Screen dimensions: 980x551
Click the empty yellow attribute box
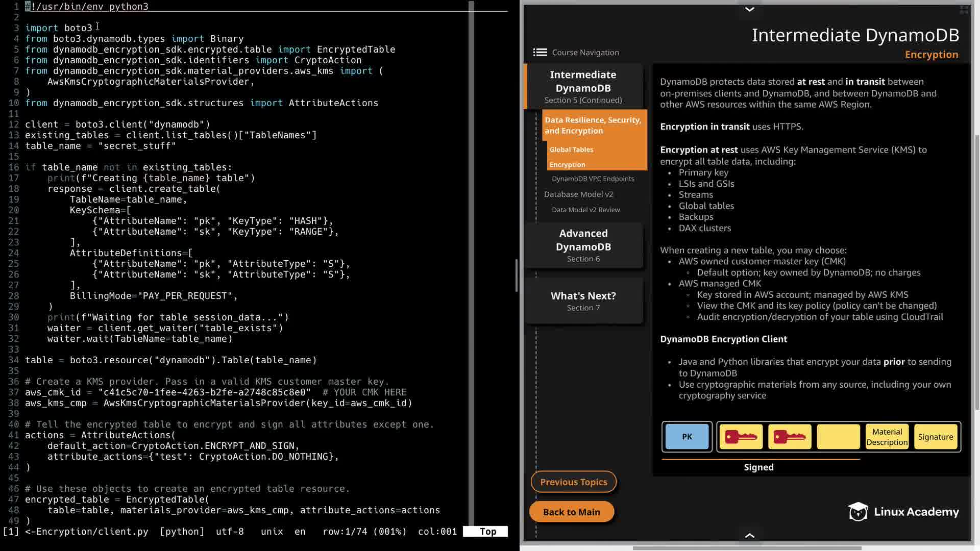click(838, 437)
